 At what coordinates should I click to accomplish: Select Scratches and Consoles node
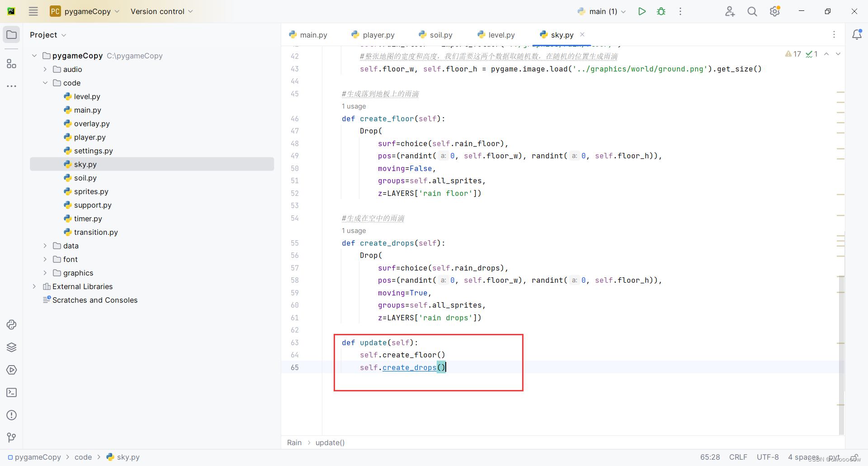click(x=90, y=300)
